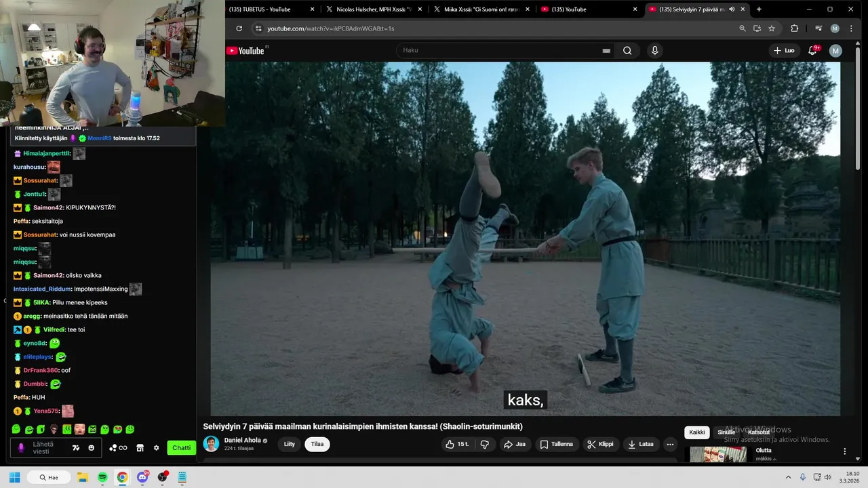Open the Hae taskbar search
The width and height of the screenshot is (868, 488).
(48, 477)
